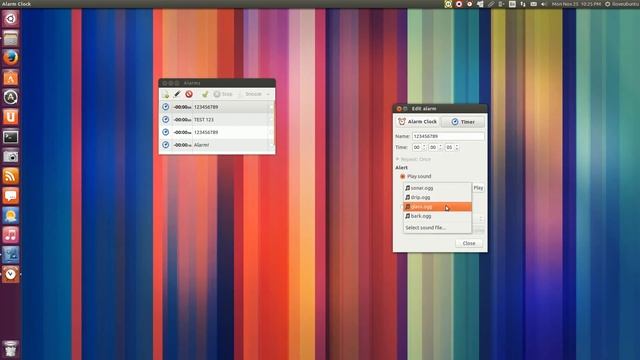
Task: Open the camera screenshot launcher icon
Action: (x=11, y=156)
